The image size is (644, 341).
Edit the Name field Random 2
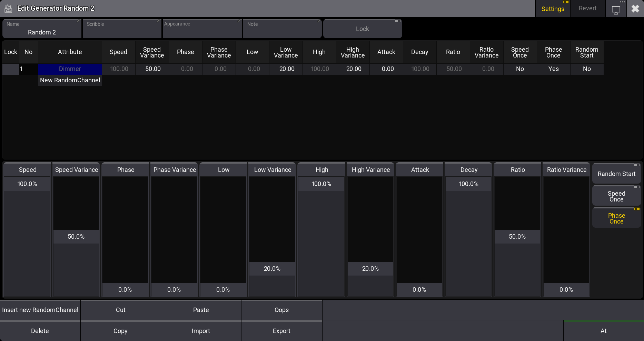click(42, 29)
